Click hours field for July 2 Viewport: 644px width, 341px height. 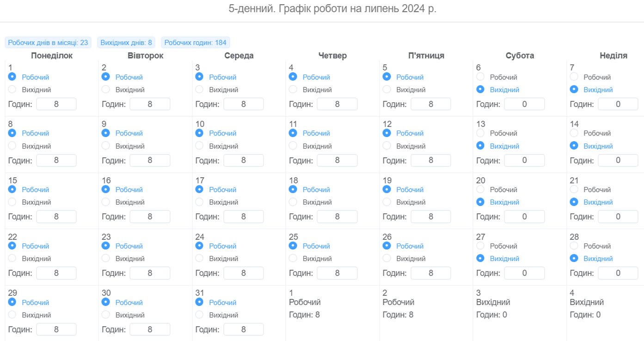tap(150, 104)
